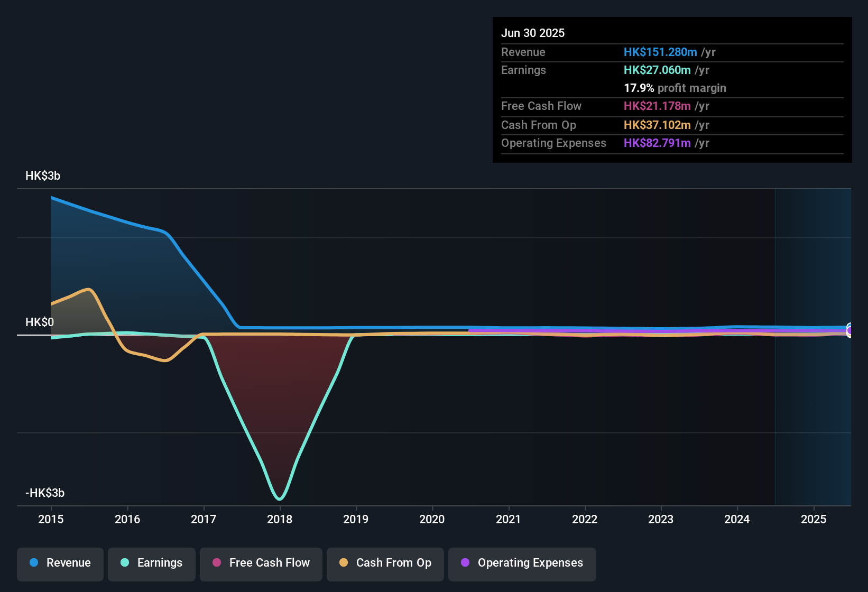The width and height of the screenshot is (868, 592).
Task: Click the orange Cash From Op dot
Action: coord(344,562)
